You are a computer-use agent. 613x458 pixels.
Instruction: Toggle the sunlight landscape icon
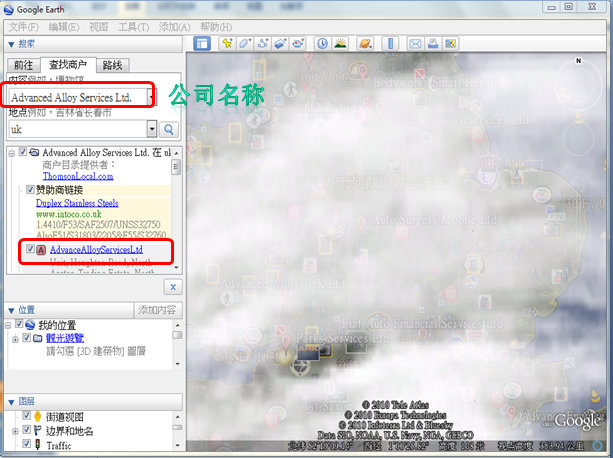(341, 43)
